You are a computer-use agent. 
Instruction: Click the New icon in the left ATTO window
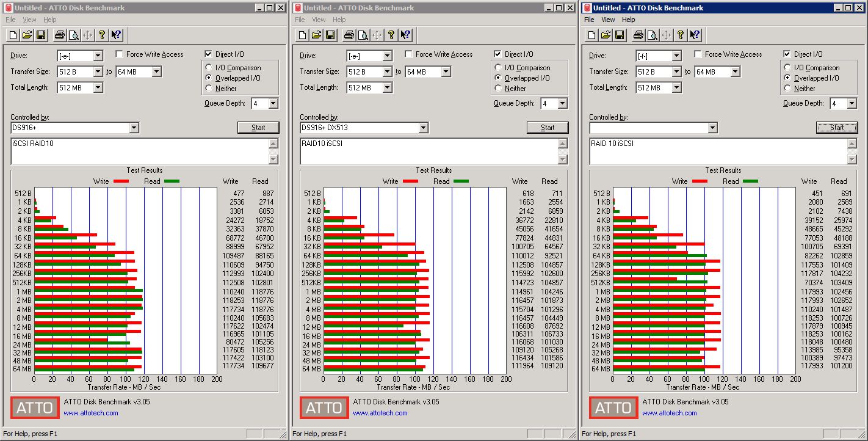[x=13, y=35]
